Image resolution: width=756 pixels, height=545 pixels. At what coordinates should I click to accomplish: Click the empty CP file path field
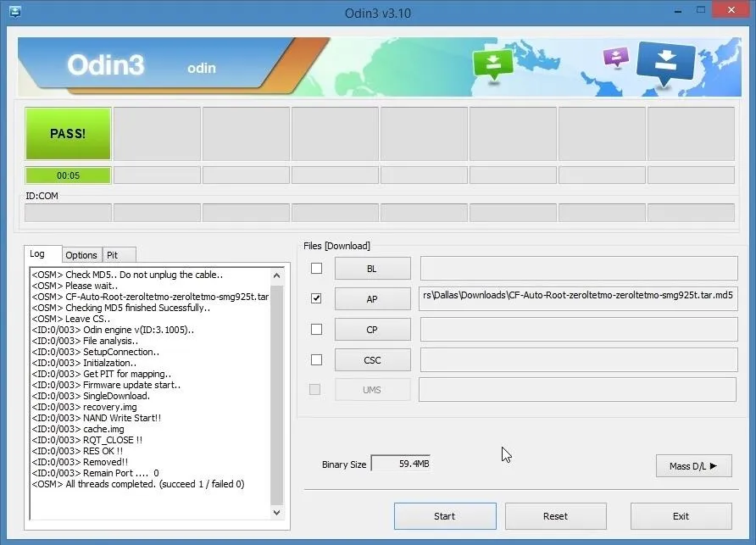579,330
